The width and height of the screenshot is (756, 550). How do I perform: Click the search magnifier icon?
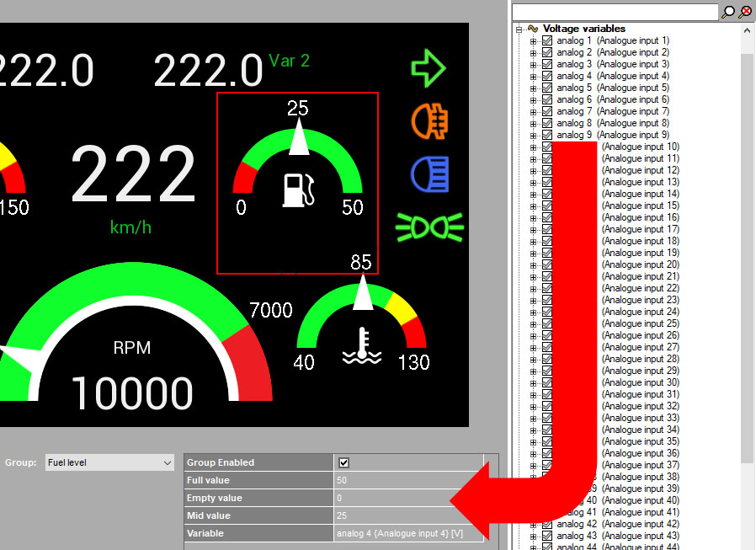point(728,12)
